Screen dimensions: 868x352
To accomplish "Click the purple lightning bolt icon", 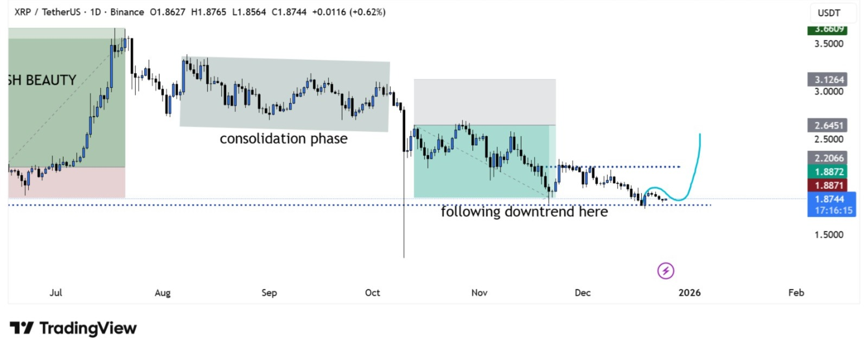I will [x=666, y=270].
